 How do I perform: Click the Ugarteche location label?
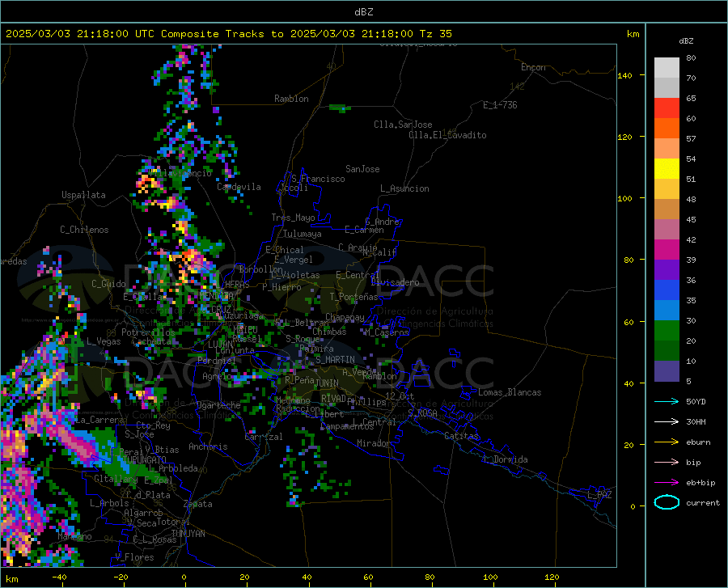(218, 405)
